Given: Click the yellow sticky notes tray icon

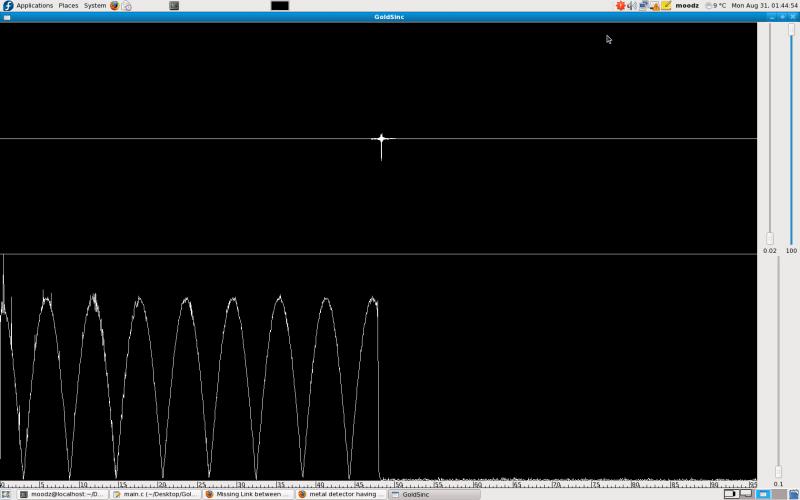Looking at the screenshot, I should [x=666, y=5].
